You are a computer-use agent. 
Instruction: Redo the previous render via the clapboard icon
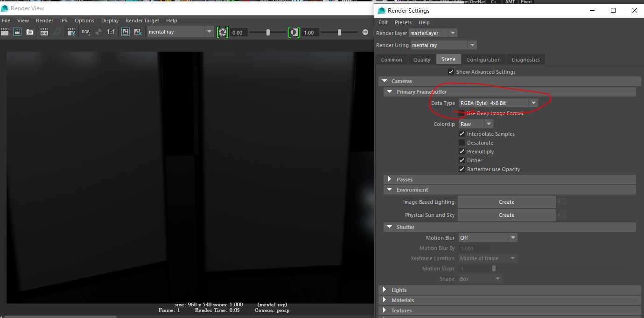coord(5,32)
